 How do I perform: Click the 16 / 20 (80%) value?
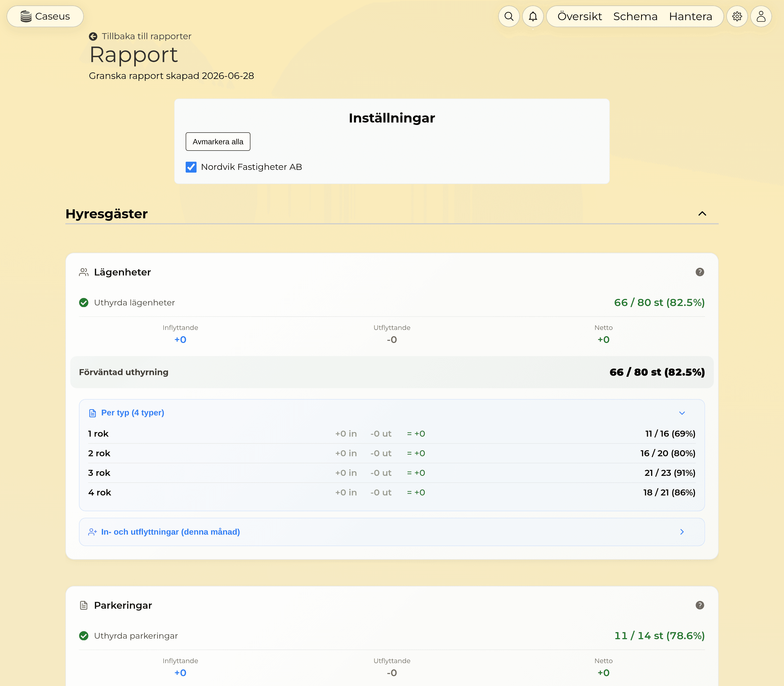click(668, 453)
